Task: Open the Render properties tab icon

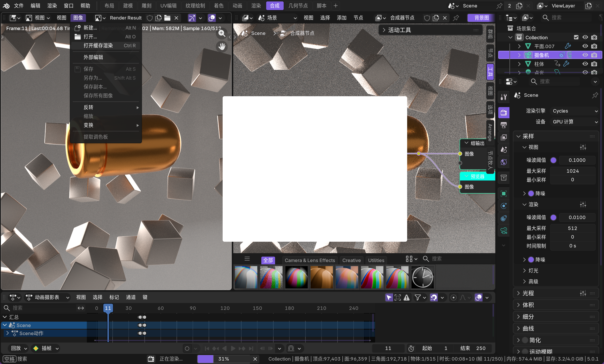Action: pos(504,113)
